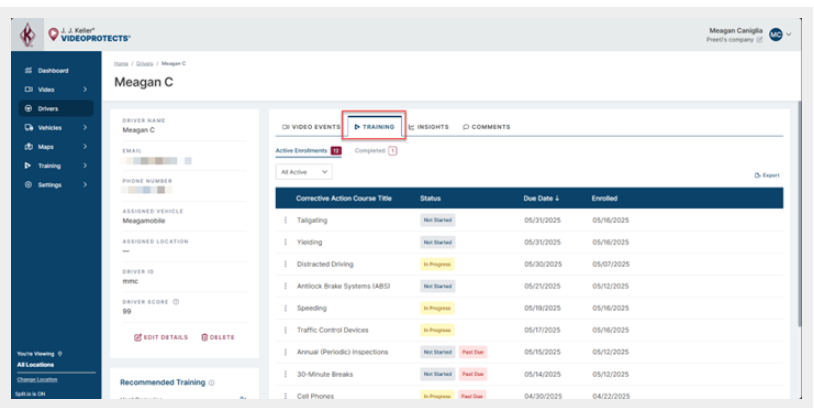The image size is (814, 408).
Task: Click the Driver Score info icon
Action: tap(175, 302)
